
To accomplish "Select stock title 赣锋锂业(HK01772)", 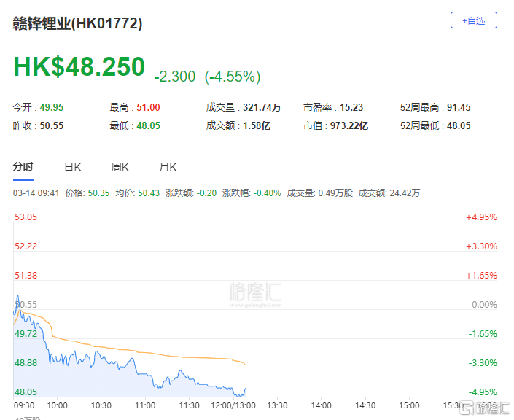I will [x=78, y=23].
